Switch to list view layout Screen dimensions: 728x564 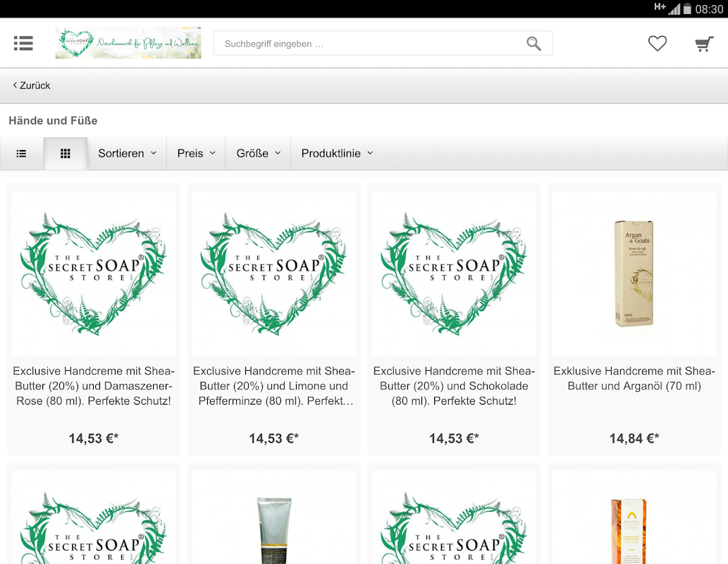coord(21,153)
